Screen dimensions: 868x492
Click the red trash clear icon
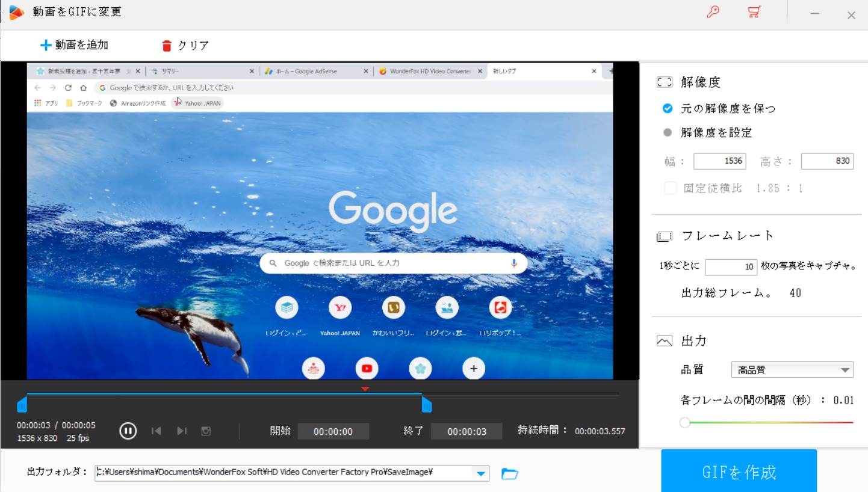pos(167,46)
